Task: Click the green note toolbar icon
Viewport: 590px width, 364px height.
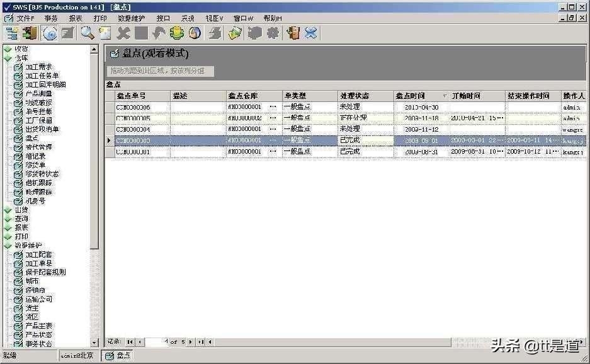Action: coord(235,33)
